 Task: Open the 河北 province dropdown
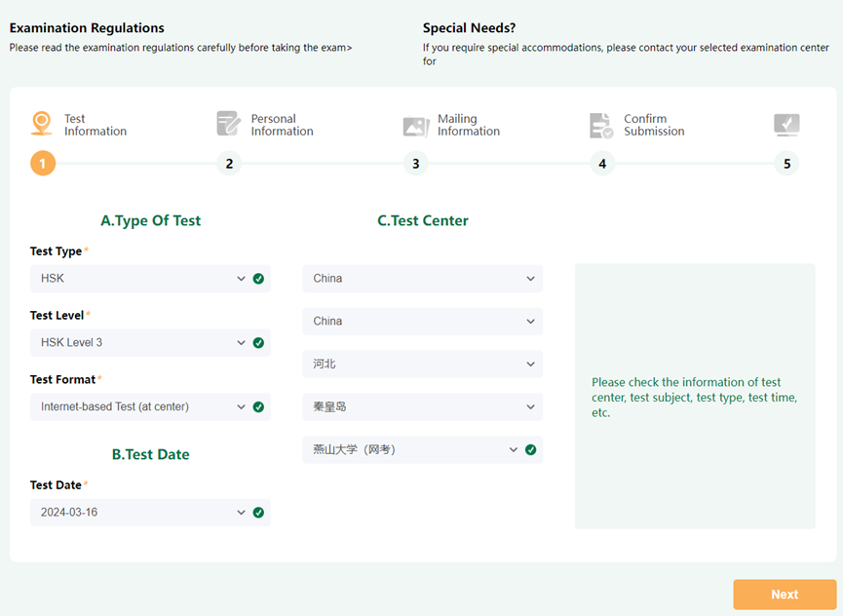tap(422, 365)
